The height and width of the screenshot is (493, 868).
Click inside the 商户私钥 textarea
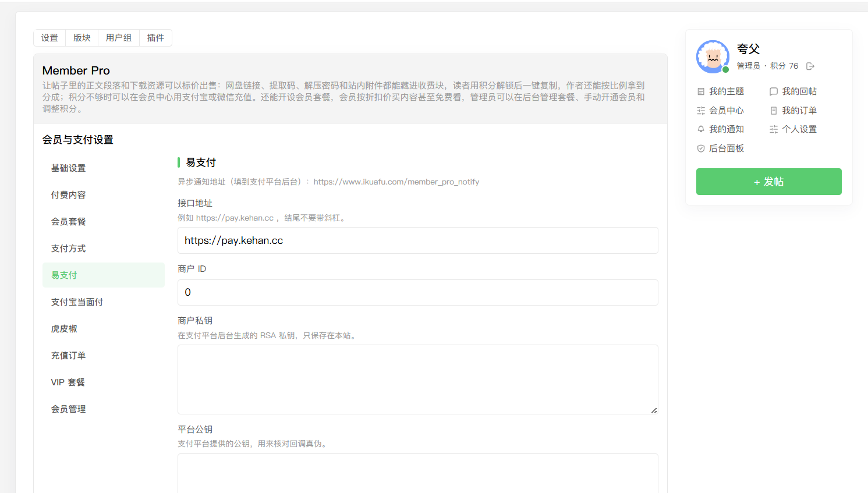pos(417,379)
